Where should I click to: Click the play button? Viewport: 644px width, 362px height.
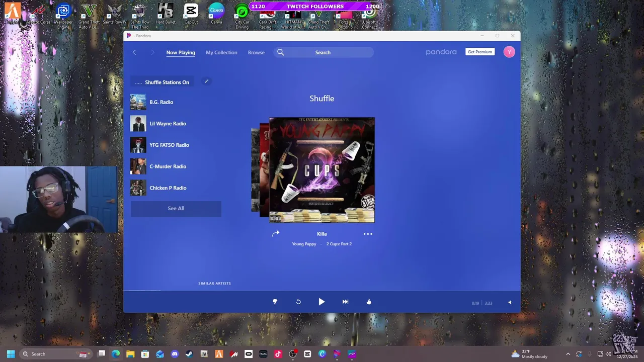pos(321,302)
